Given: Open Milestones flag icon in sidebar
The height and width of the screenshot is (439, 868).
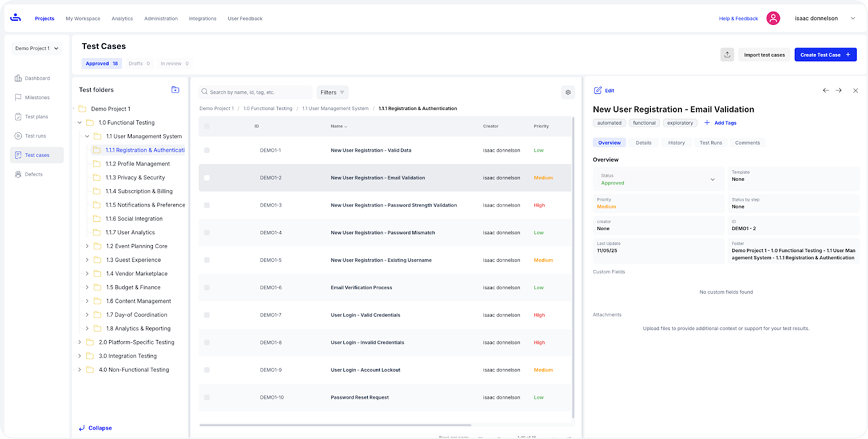Looking at the screenshot, I should pos(18,98).
